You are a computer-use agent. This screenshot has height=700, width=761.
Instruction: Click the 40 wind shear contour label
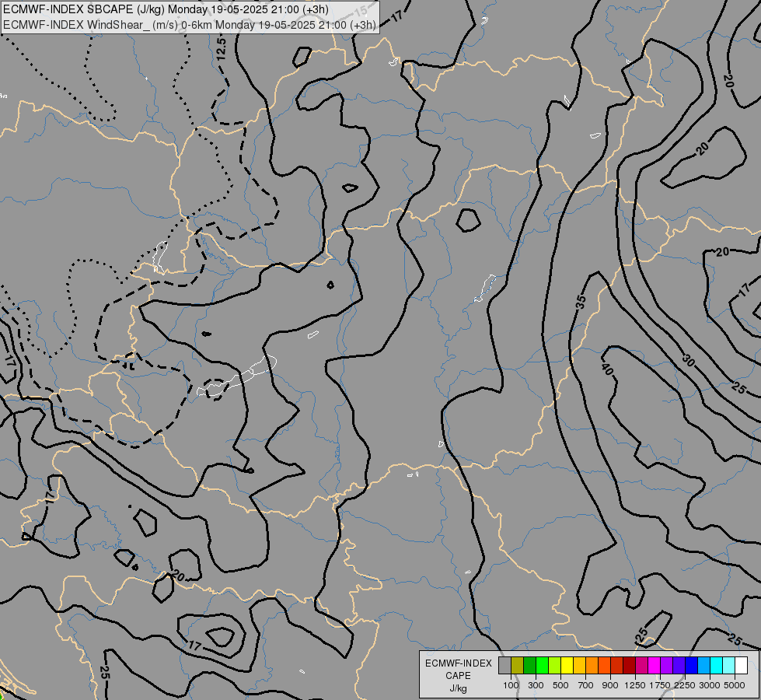pyautogui.click(x=607, y=369)
